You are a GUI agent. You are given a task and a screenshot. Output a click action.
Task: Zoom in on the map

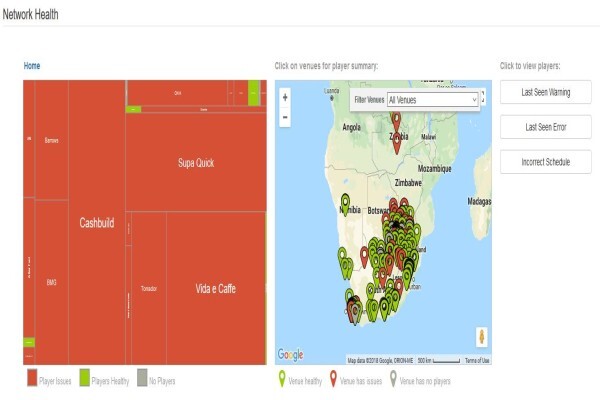285,98
